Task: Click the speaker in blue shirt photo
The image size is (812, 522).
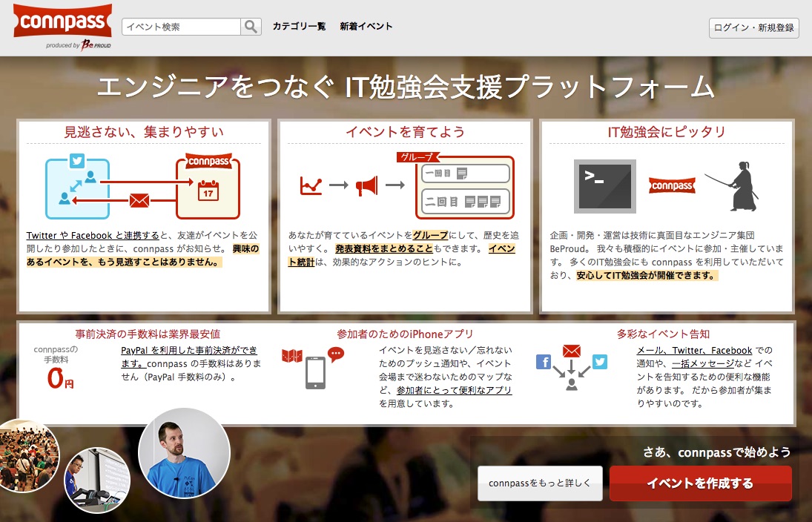Action: coord(184,454)
